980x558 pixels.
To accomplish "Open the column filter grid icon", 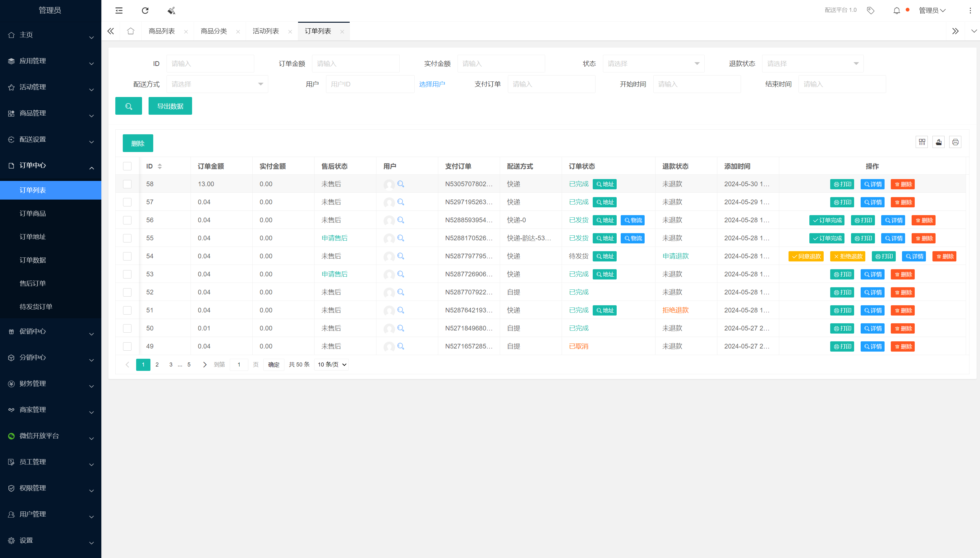I will click(x=922, y=142).
